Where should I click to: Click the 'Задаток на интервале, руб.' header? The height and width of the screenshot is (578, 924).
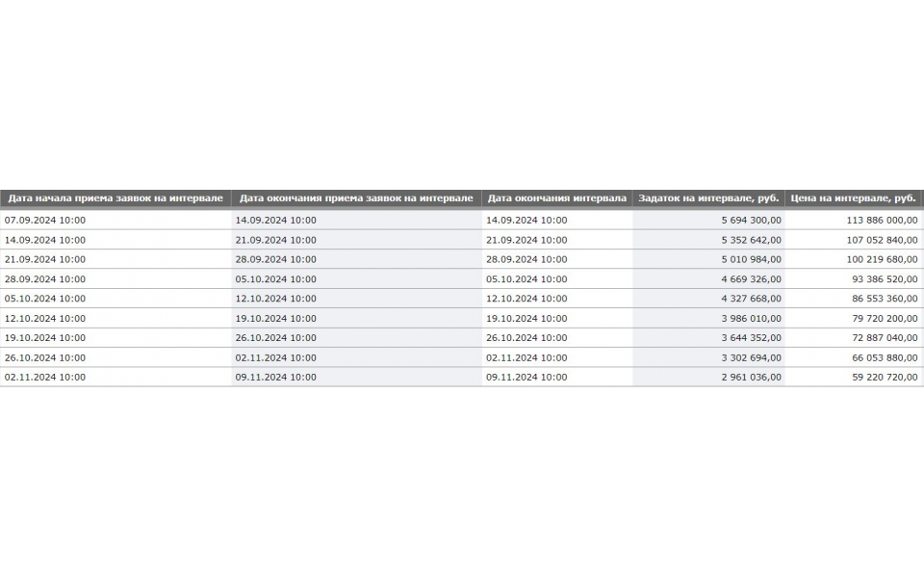pos(708,198)
